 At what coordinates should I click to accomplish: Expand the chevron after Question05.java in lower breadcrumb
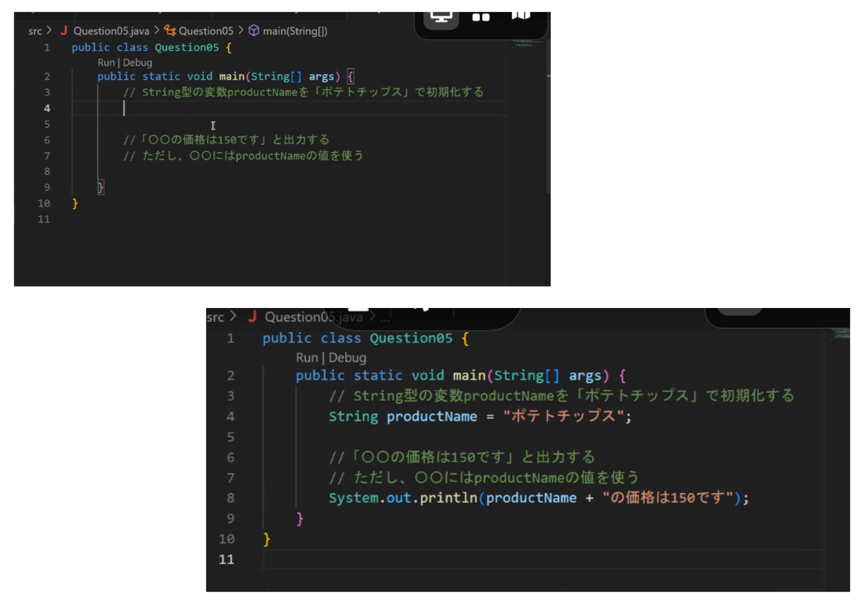point(372,316)
